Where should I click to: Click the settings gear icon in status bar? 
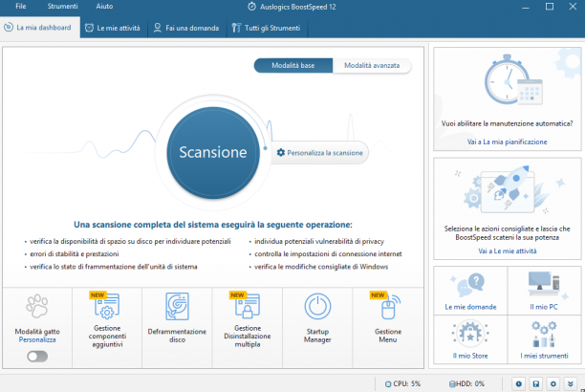point(552,383)
